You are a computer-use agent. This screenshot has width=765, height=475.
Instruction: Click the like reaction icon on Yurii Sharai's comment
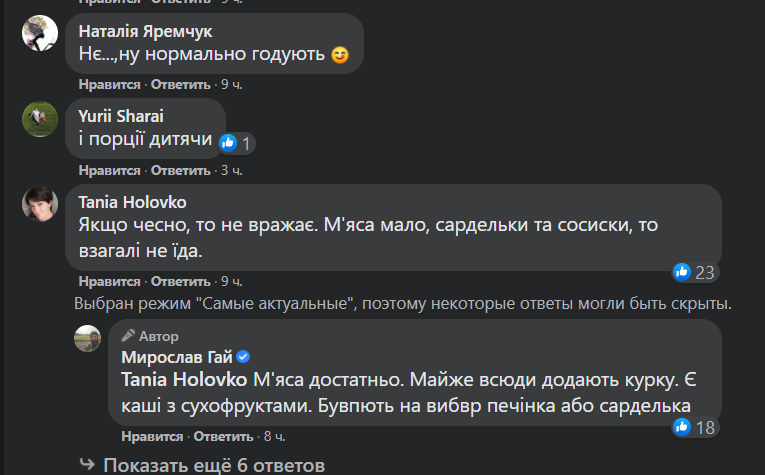tap(228, 142)
